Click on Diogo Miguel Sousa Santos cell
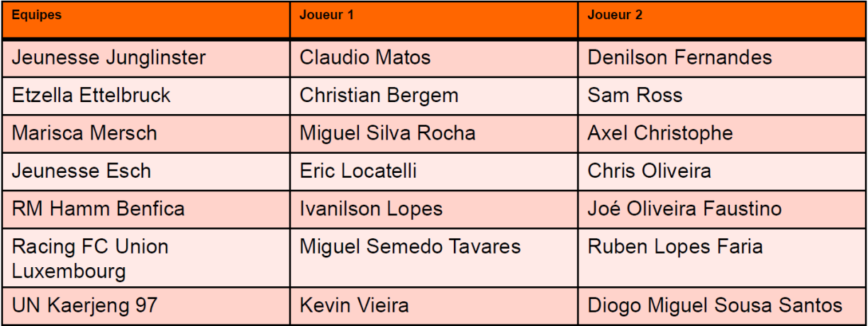 point(715,306)
